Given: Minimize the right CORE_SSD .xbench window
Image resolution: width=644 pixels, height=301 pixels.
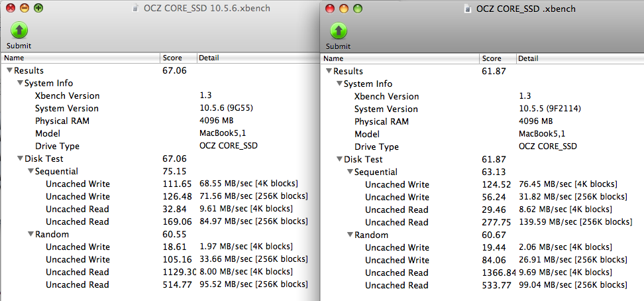Looking at the screenshot, I should tap(344, 8).
